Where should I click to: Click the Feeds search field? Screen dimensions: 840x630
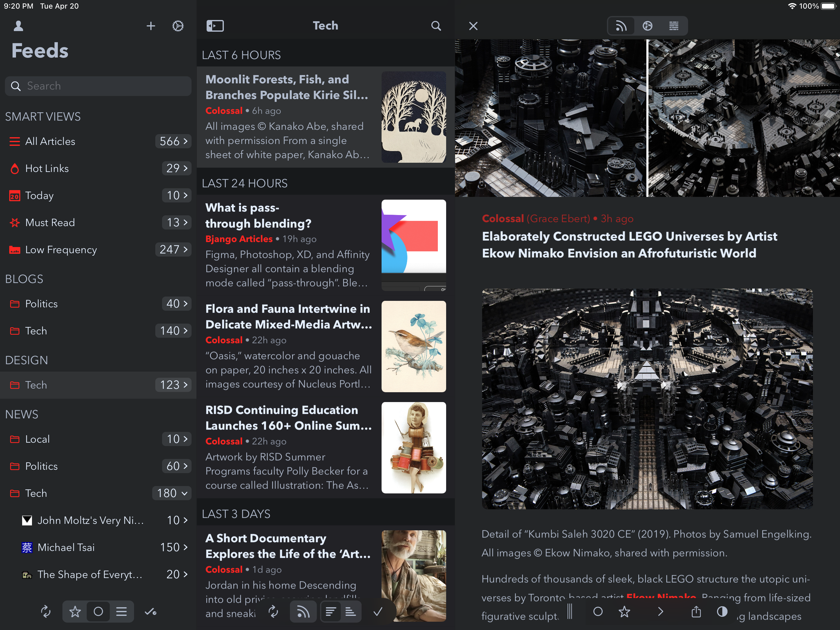[98, 86]
